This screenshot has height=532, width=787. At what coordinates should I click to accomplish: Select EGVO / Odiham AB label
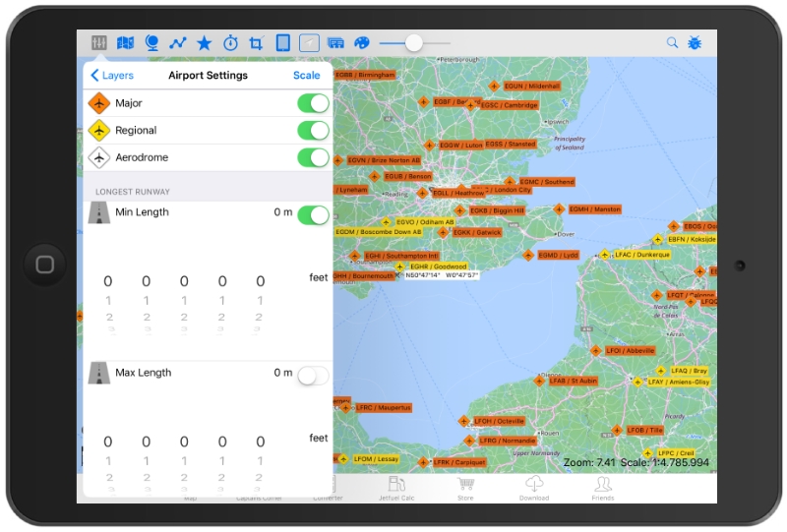click(425, 222)
